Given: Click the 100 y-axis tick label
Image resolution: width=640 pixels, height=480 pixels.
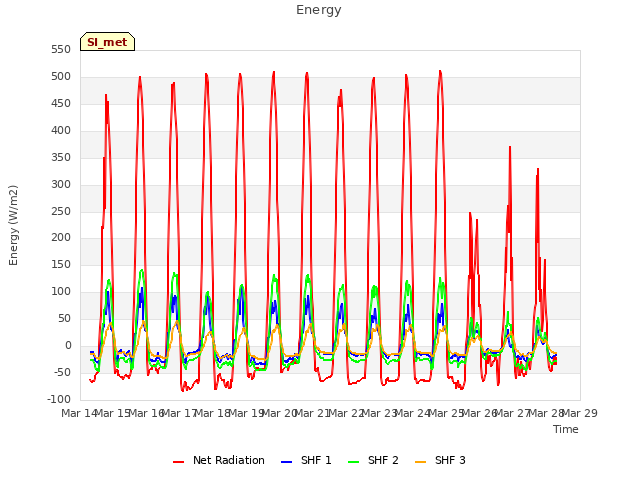Looking at the screenshot, I should 61,291.
